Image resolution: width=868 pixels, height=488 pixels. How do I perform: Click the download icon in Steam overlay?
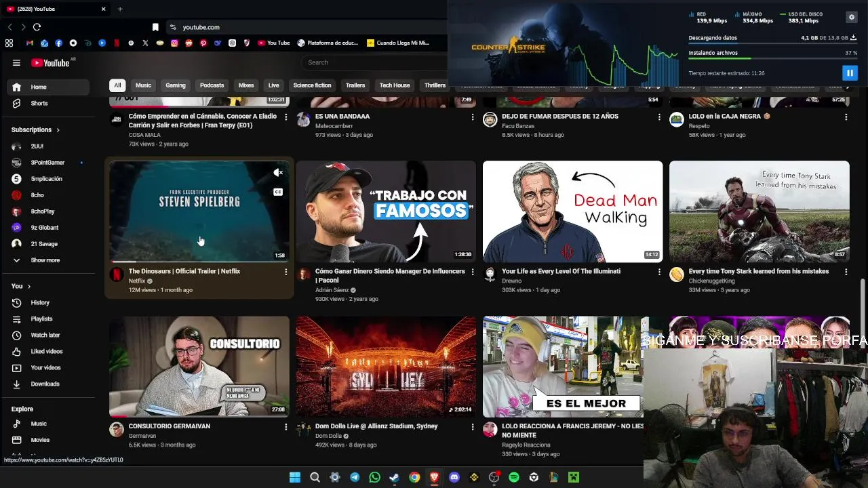tap(853, 38)
